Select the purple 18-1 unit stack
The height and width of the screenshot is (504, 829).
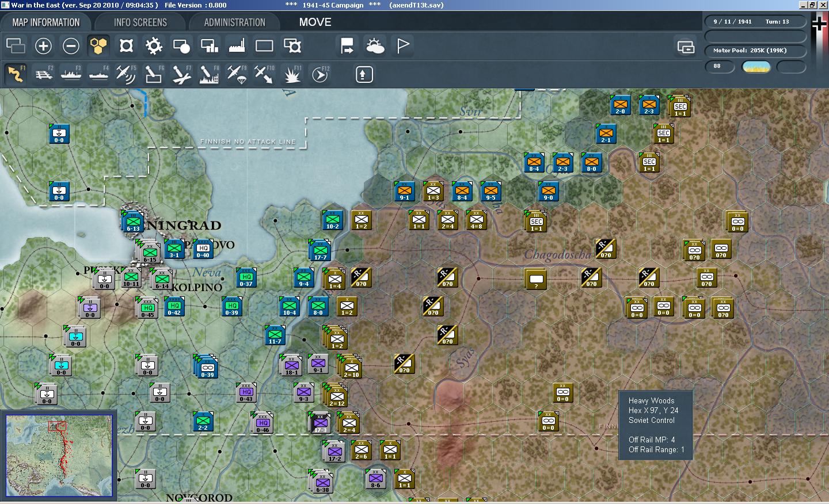(291, 365)
